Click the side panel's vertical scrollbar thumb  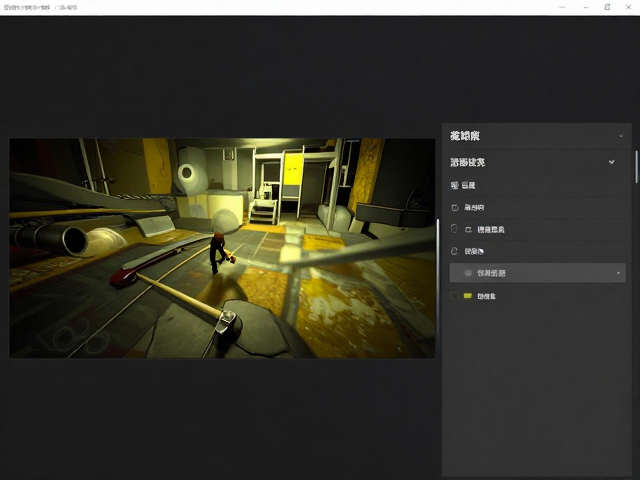(x=636, y=167)
